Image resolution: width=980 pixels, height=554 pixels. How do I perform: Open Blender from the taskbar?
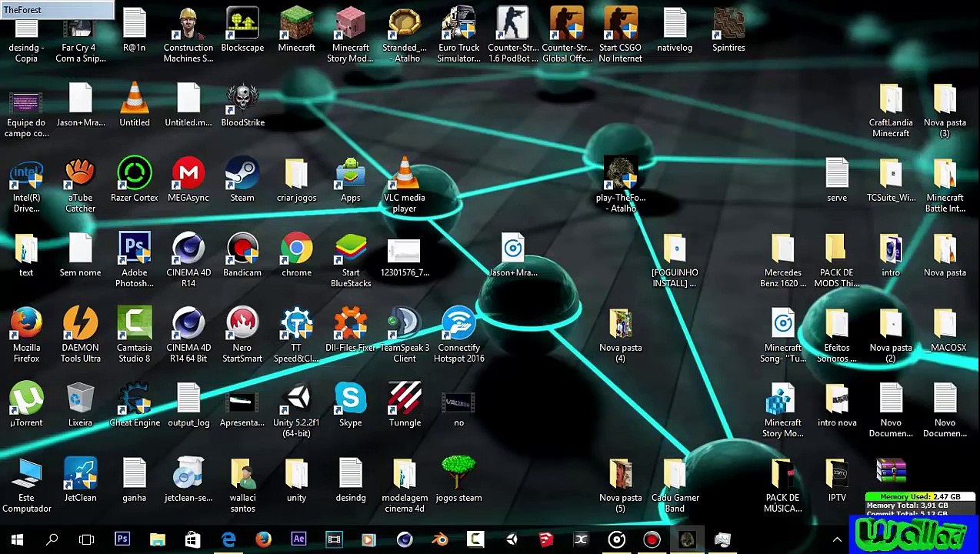click(440, 540)
